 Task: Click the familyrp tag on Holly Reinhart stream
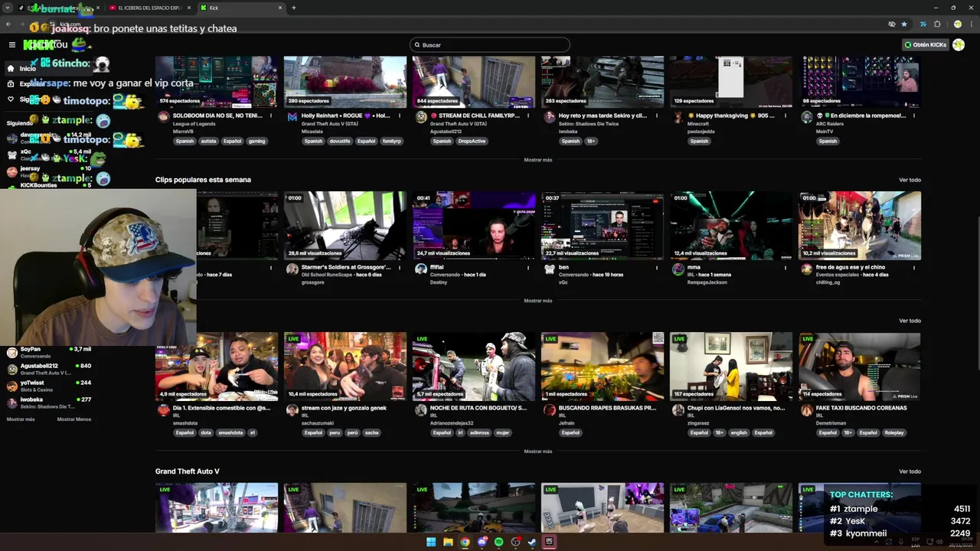(391, 141)
